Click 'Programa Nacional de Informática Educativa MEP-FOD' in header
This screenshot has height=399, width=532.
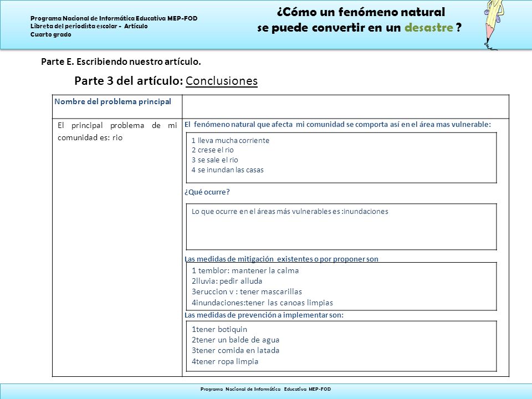(114, 18)
